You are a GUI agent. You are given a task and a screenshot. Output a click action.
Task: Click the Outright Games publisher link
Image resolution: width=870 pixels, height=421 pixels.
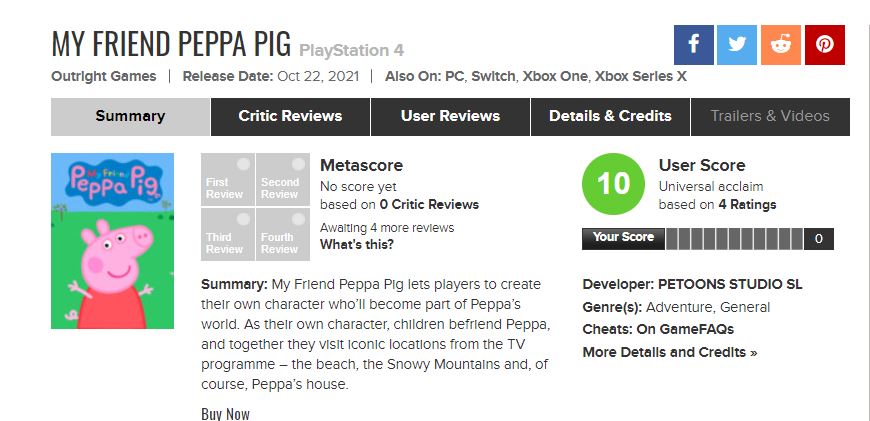pos(104,76)
